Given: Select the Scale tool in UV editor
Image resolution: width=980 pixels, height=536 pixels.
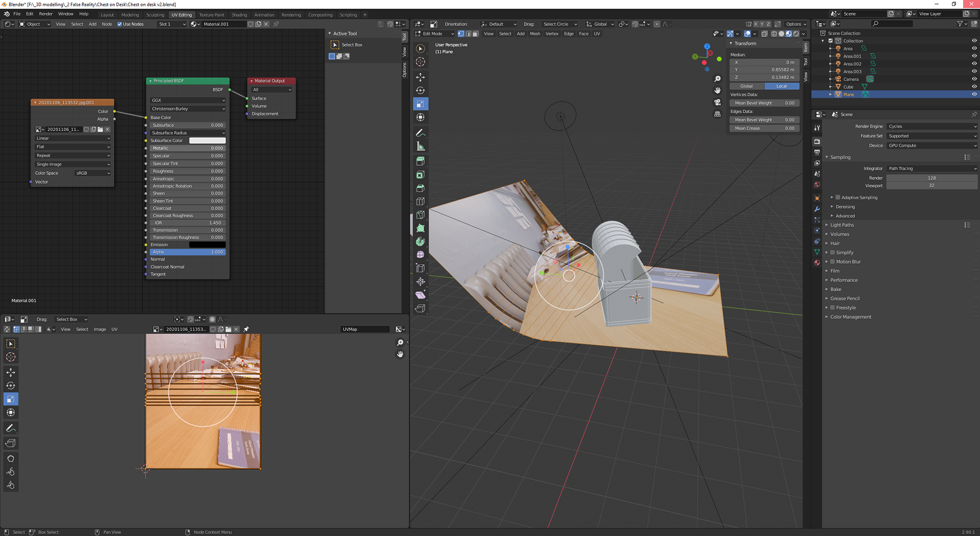Looking at the screenshot, I should tap(11, 399).
